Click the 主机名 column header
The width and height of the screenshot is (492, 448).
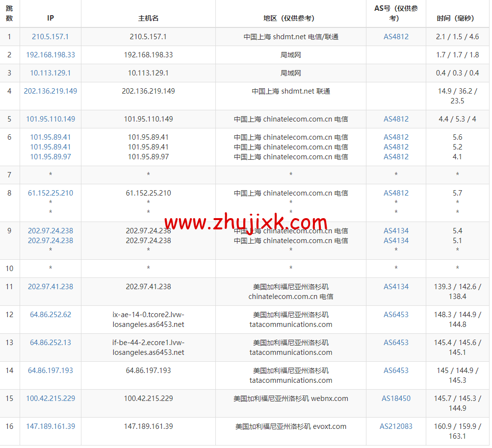[148, 14]
